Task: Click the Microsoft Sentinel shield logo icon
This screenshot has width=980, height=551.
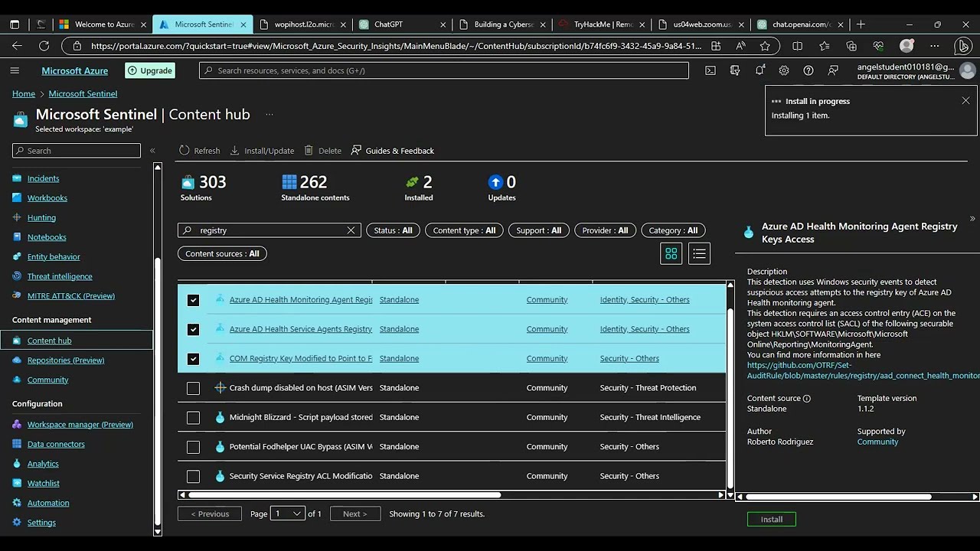Action: [x=21, y=119]
